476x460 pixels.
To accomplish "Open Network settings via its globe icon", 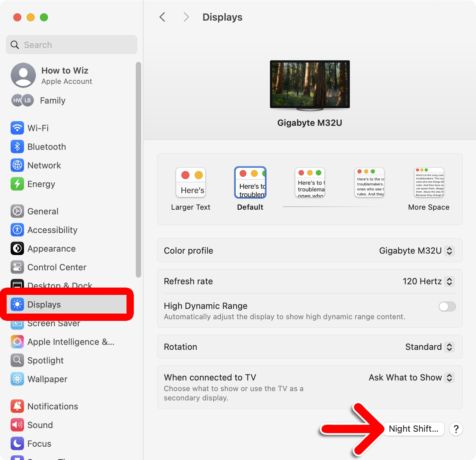I will coord(17,165).
